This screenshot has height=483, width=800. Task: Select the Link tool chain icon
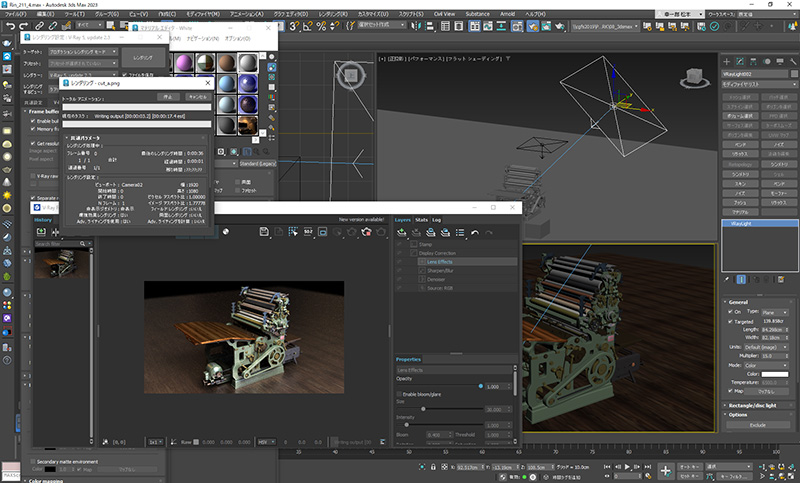(x=39, y=26)
